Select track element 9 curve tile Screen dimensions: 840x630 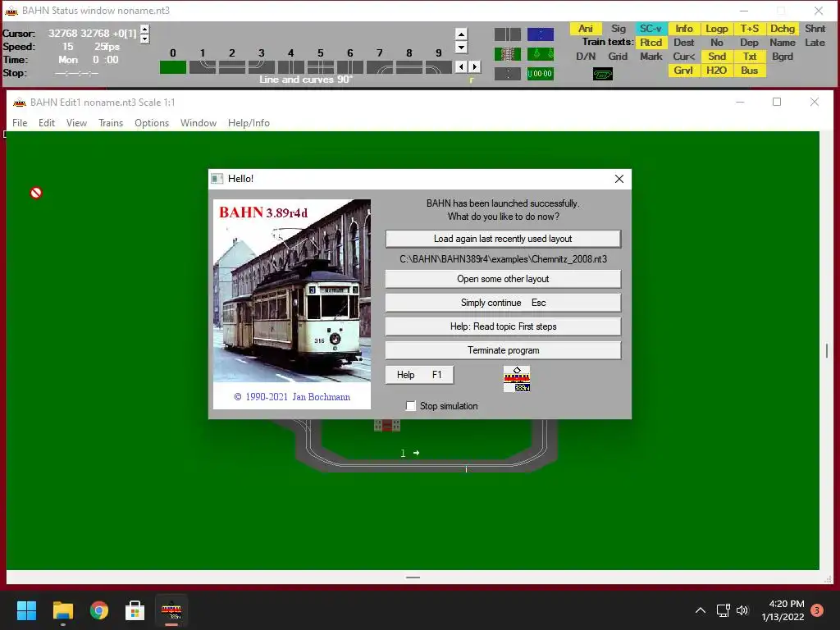[438, 67]
